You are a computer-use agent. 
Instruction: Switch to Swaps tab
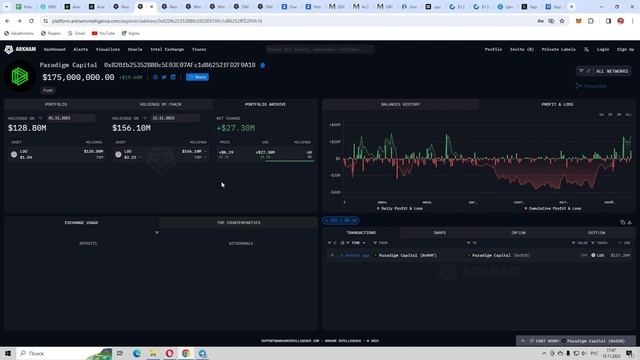(440, 233)
